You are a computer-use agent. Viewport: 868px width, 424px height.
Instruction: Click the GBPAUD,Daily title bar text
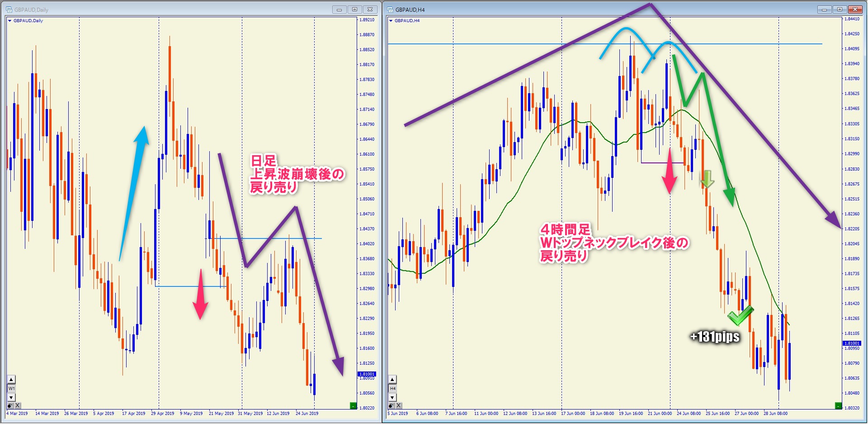coord(31,10)
